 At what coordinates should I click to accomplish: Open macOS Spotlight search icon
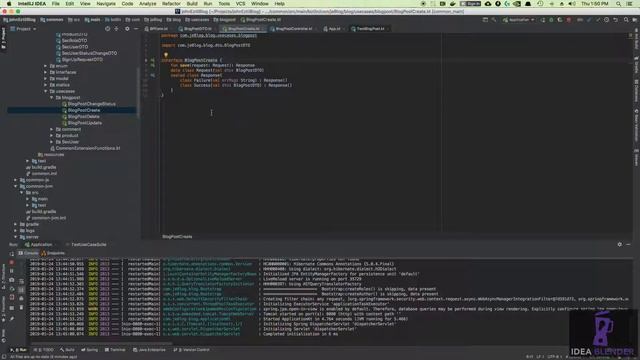pyautogui.click(x=619, y=4)
